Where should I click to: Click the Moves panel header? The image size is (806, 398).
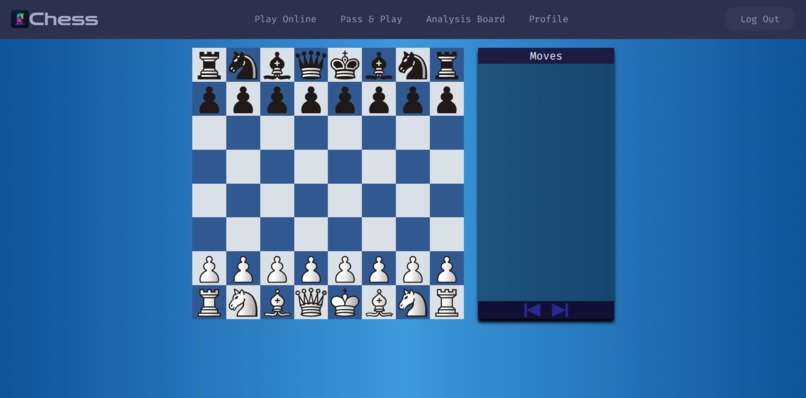[546, 56]
